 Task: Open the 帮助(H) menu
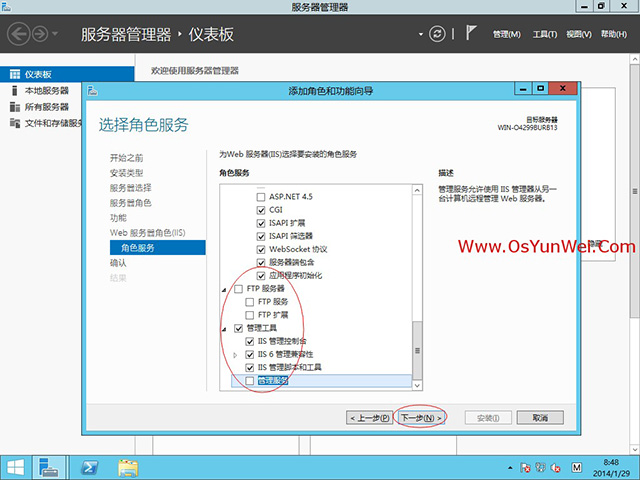613,34
